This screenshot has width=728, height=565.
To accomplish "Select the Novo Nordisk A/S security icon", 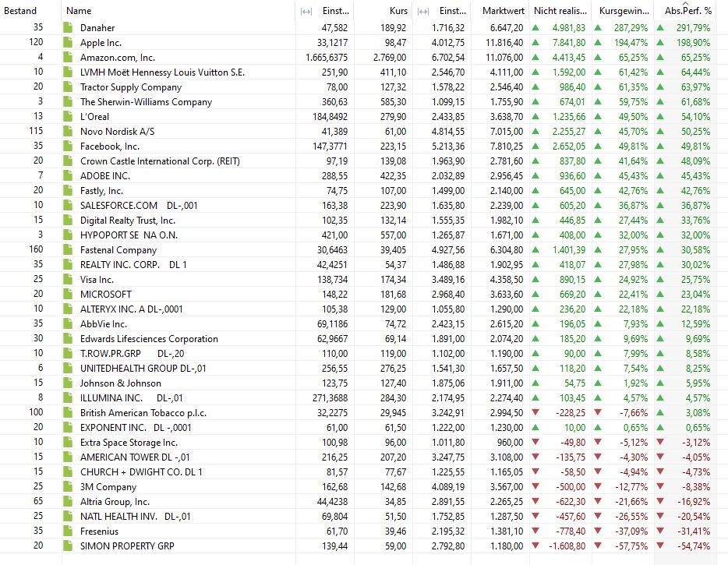I will [x=68, y=132].
